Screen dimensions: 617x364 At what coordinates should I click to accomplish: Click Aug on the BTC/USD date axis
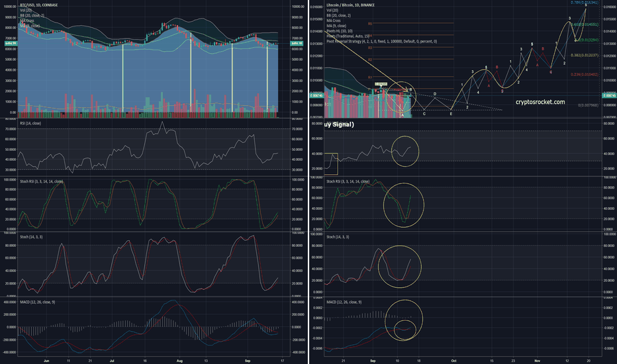180,361
